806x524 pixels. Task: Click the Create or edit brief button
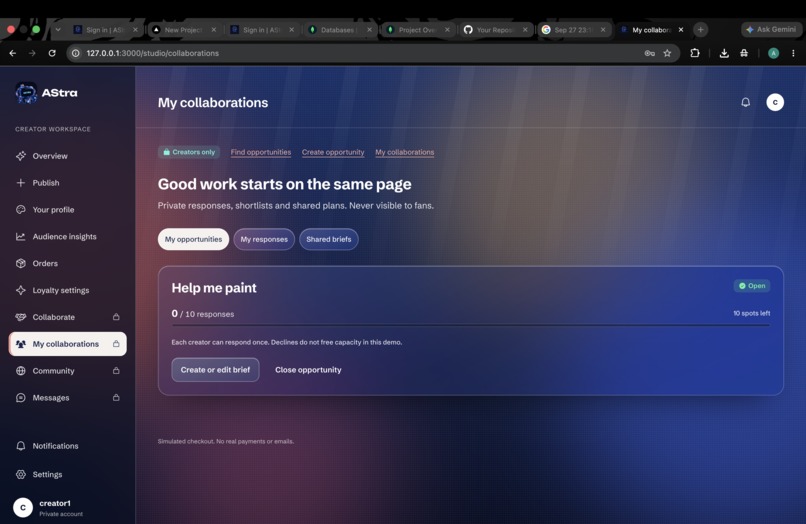click(215, 370)
